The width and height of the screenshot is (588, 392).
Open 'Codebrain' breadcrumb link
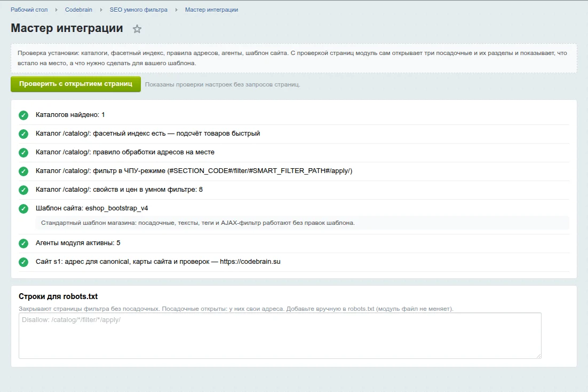click(x=78, y=10)
